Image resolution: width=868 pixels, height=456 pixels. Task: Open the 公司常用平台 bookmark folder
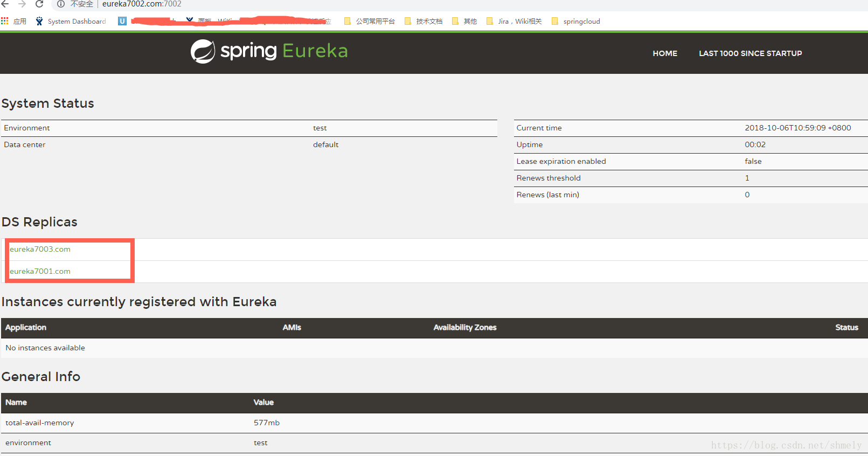pyautogui.click(x=370, y=21)
